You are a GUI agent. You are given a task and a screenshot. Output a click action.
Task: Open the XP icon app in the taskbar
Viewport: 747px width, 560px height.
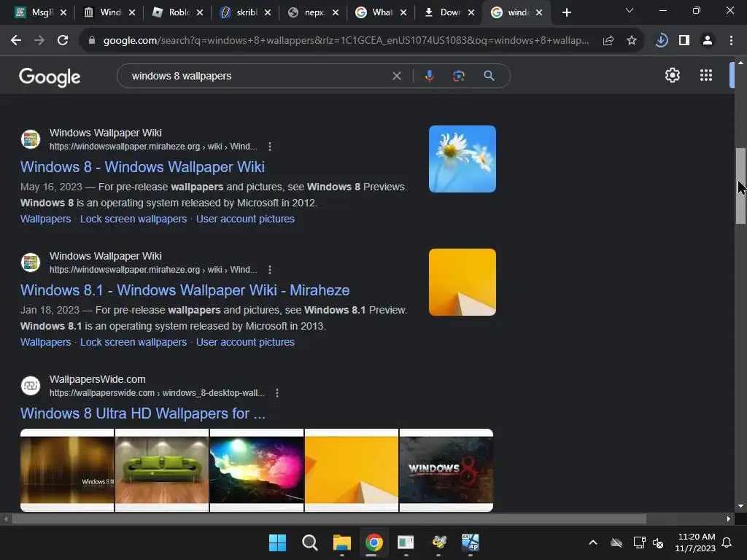[x=471, y=542]
